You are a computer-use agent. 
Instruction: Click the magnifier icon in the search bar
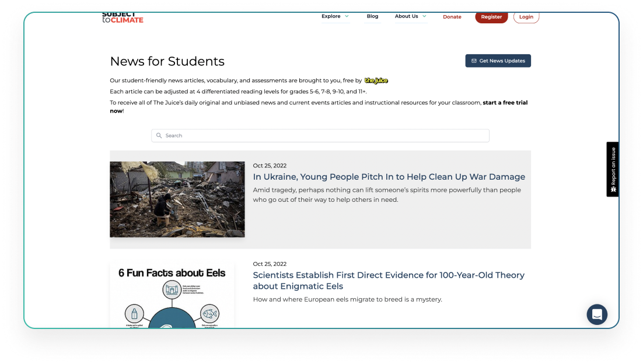[159, 135]
